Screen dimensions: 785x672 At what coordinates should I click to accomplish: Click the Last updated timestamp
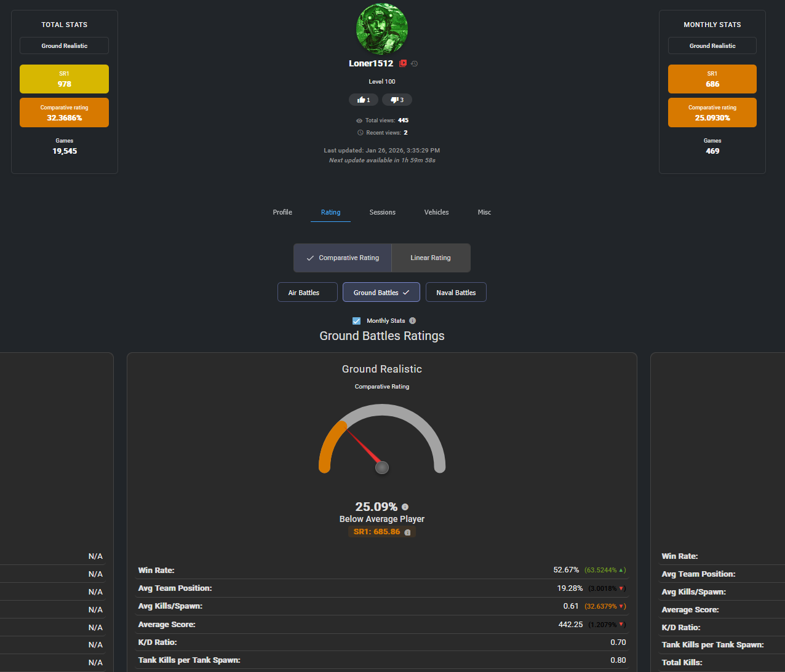tap(382, 150)
